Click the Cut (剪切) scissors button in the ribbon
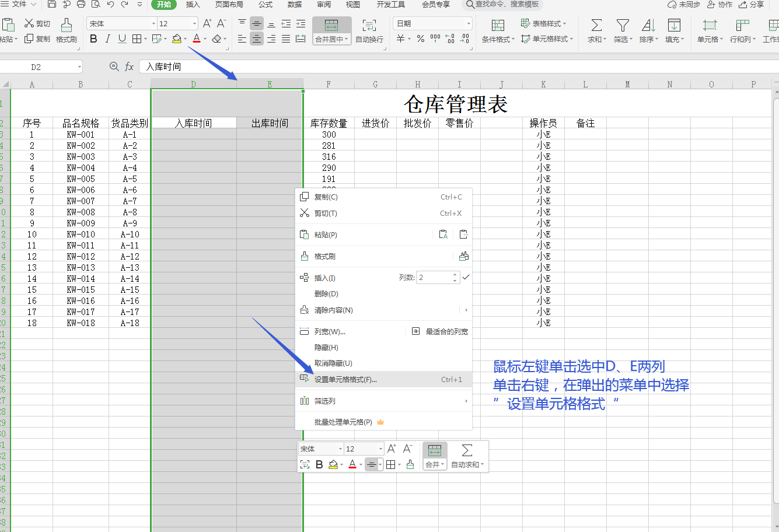Viewport: 779px width, 532px height. (37, 23)
